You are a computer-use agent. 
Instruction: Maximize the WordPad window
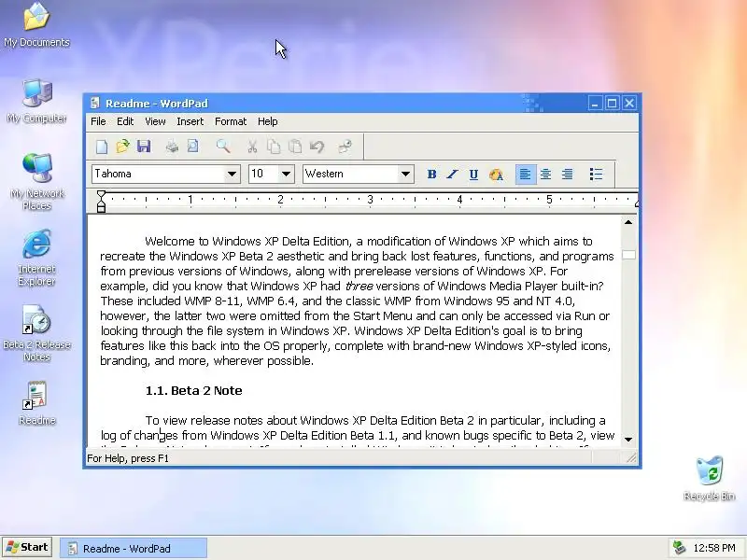coord(613,104)
